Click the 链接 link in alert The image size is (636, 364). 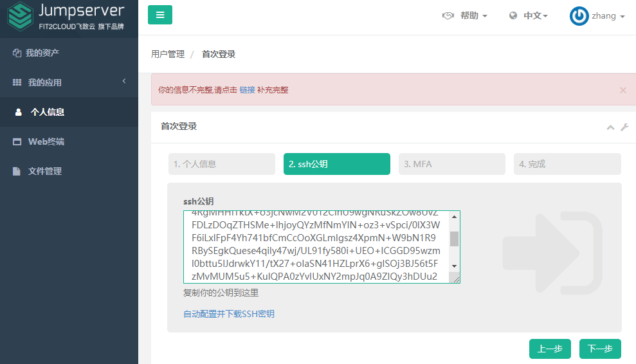click(x=247, y=90)
